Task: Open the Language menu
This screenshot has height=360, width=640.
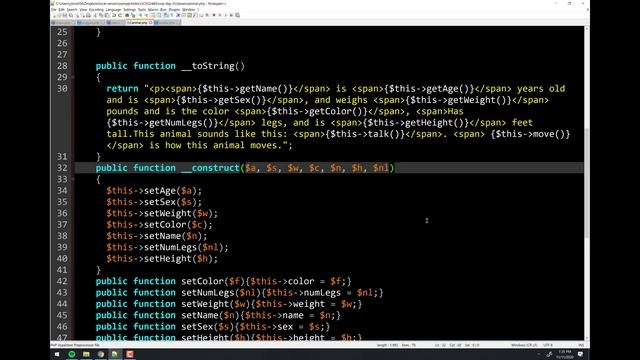Action: tap(113, 9)
